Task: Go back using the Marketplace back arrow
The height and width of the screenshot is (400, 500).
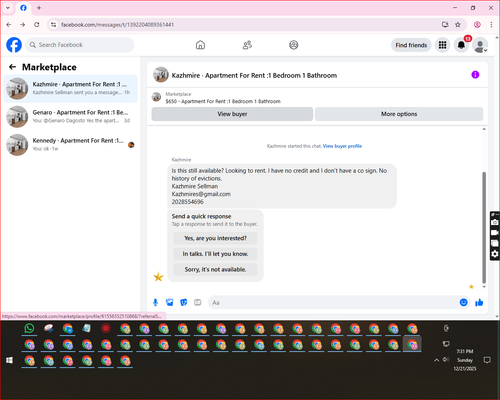Action: [x=12, y=67]
